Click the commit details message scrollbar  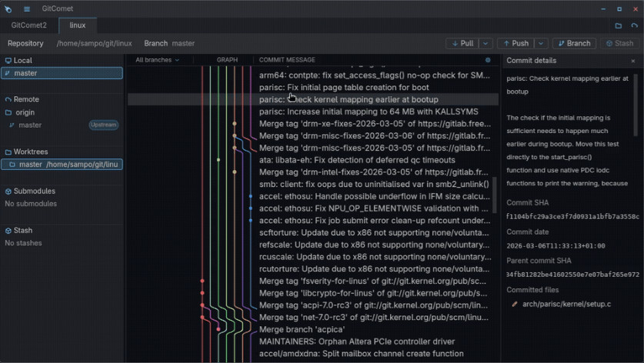(x=636, y=105)
